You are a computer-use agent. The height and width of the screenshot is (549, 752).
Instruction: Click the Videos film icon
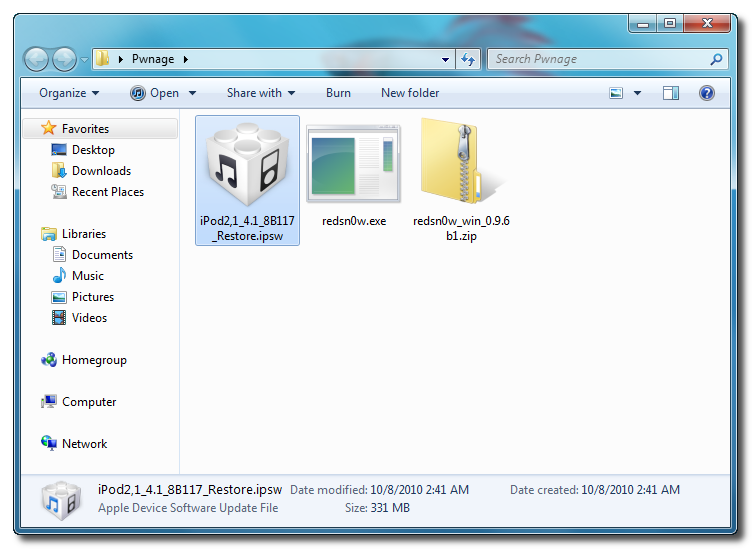pos(59,317)
